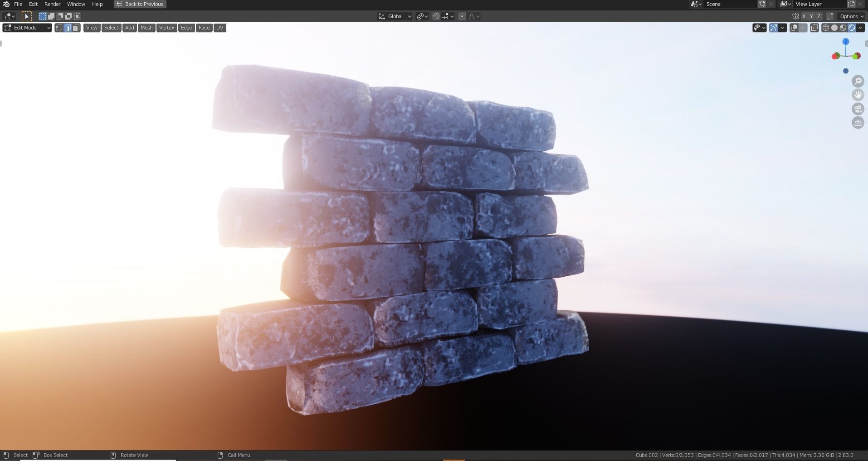Open the snapping options dropdown
868x461 pixels.
[448, 16]
